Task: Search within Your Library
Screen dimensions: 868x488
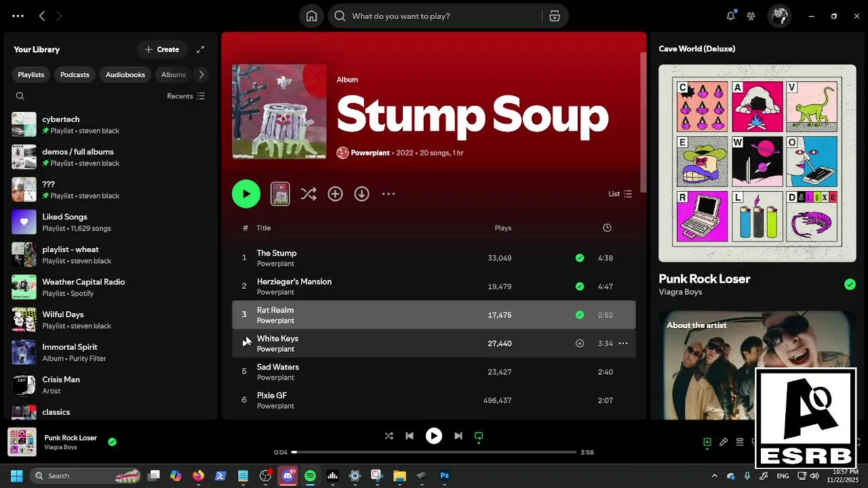Action: click(20, 96)
